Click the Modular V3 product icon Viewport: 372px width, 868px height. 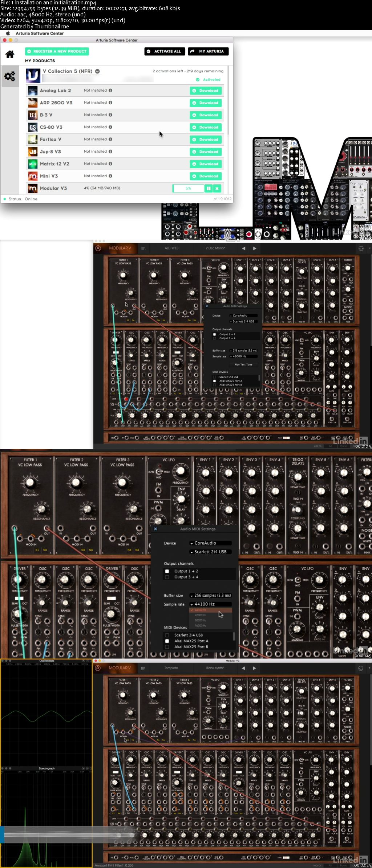[x=33, y=188]
